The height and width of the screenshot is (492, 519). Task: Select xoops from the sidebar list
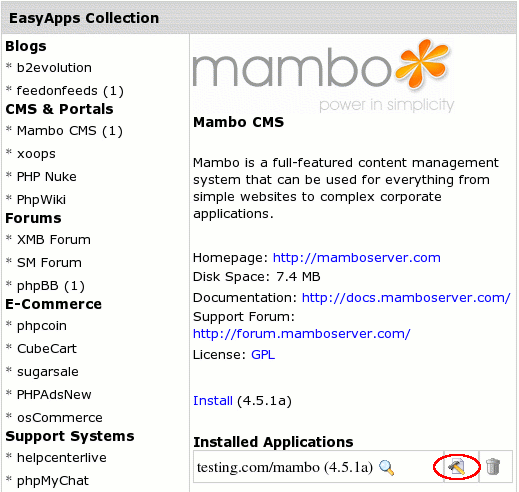(36, 154)
